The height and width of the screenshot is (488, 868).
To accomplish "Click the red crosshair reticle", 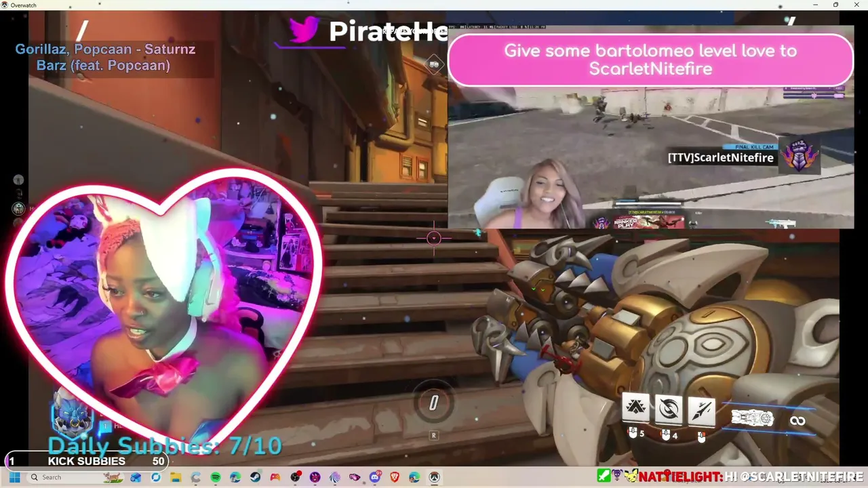I will click(434, 238).
